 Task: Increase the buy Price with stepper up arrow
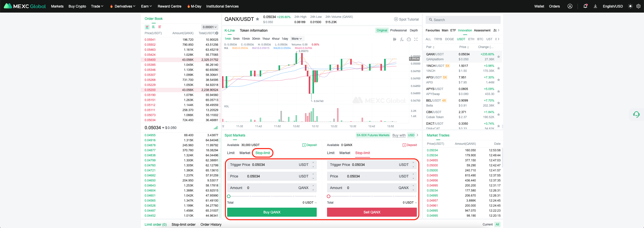click(x=313, y=174)
